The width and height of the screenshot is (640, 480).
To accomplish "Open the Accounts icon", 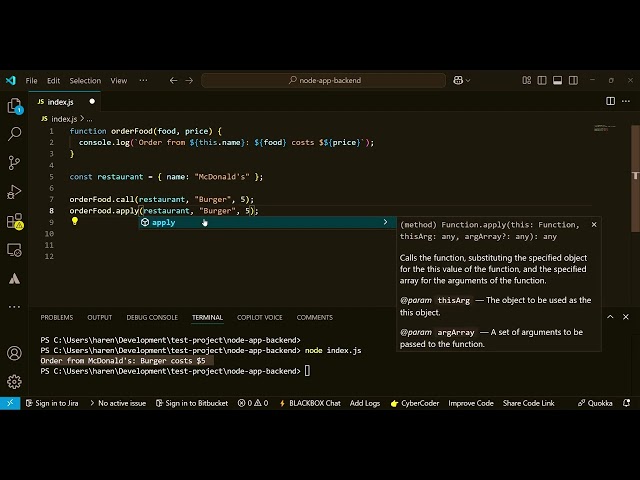I will [x=15, y=353].
